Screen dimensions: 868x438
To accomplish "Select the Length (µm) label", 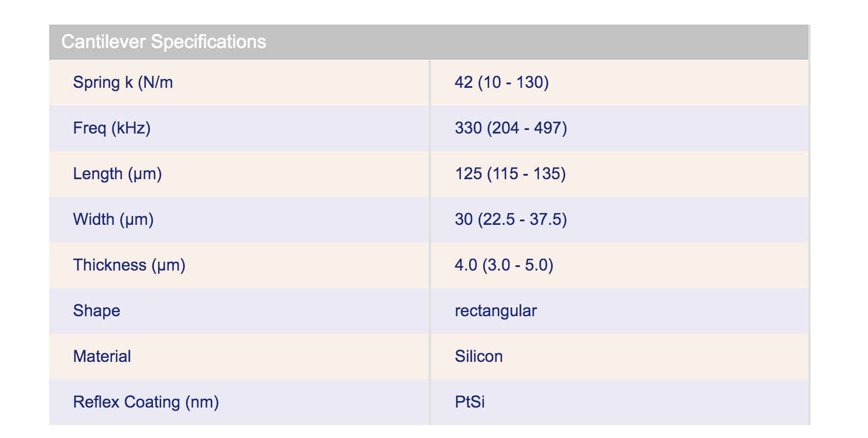I will [x=117, y=174].
